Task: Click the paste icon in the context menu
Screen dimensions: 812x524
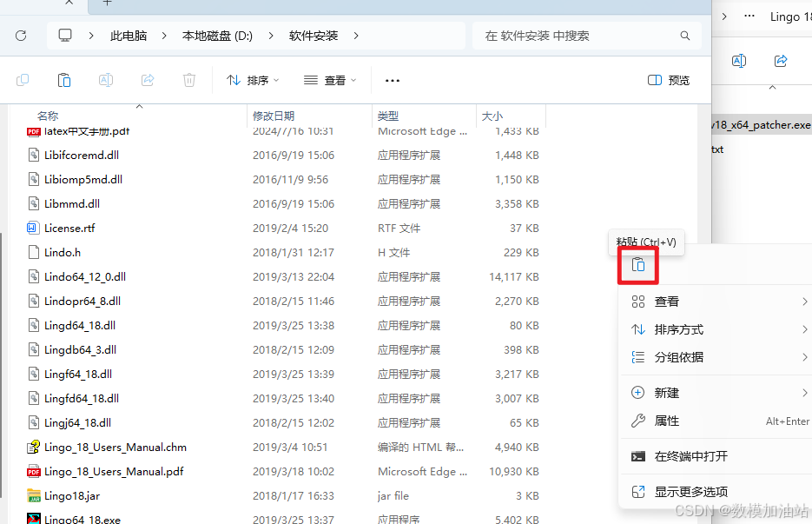Action: (x=638, y=265)
